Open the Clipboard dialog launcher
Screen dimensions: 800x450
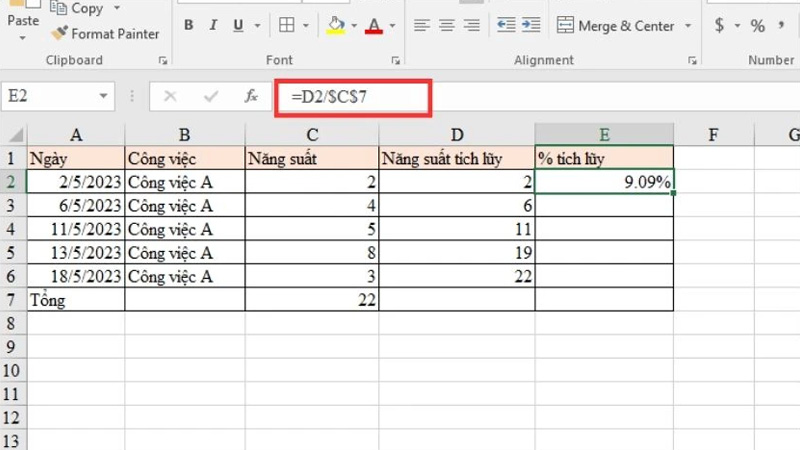point(163,61)
